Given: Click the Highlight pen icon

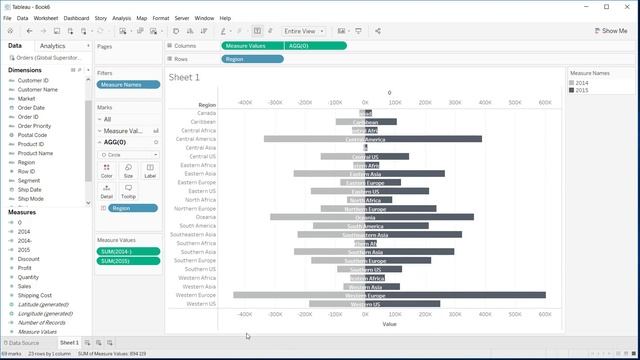Looking at the screenshot, I should 223,31.
